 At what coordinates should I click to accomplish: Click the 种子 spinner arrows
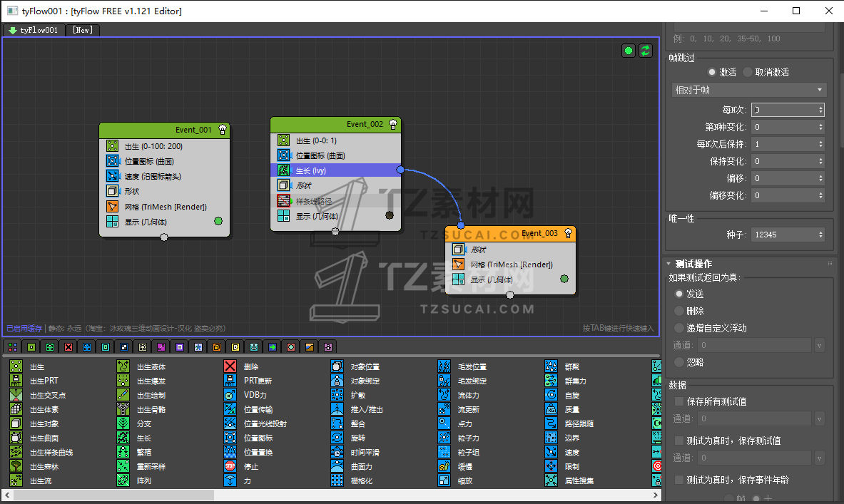click(x=821, y=235)
